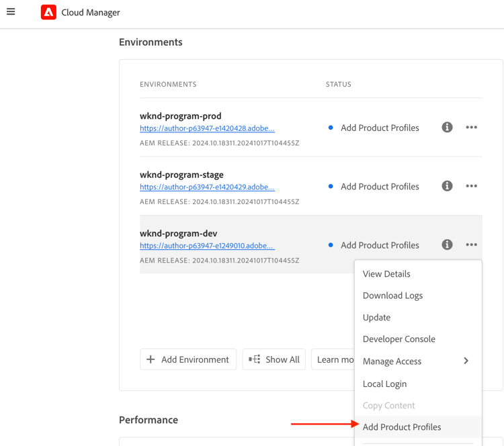
Task: Open more options for wknd-program-prod
Action: pos(472,128)
